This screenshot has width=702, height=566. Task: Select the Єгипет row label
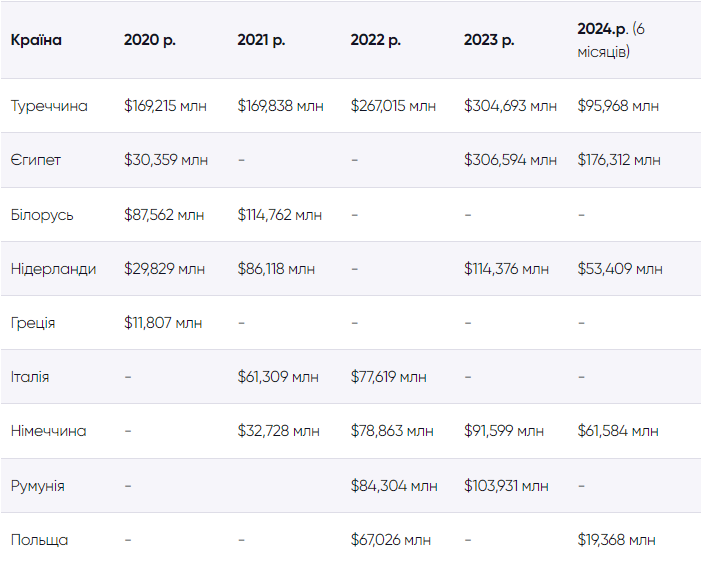point(35,160)
